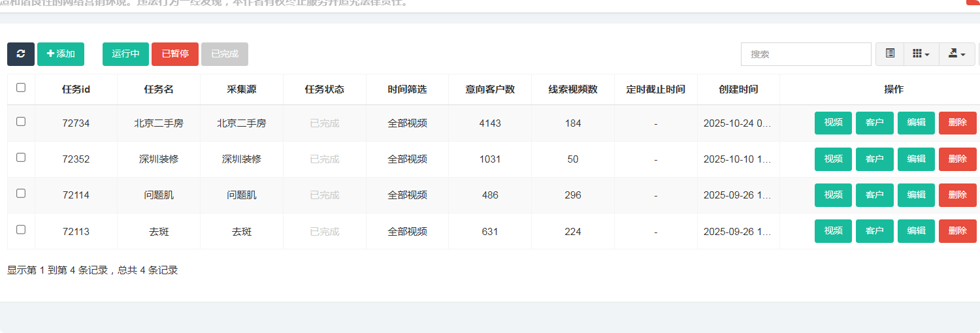
Task: Click 创建时间 2025-10-24 cell
Action: tap(738, 123)
